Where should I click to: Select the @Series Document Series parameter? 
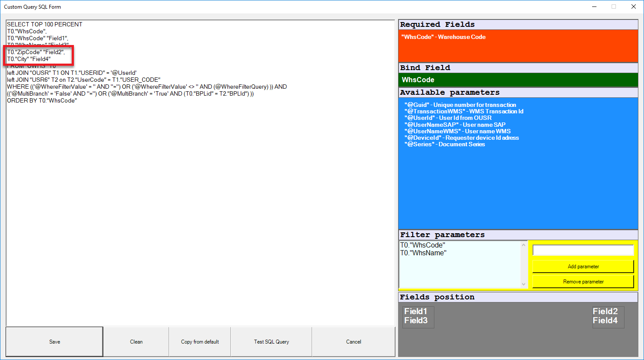tap(444, 145)
